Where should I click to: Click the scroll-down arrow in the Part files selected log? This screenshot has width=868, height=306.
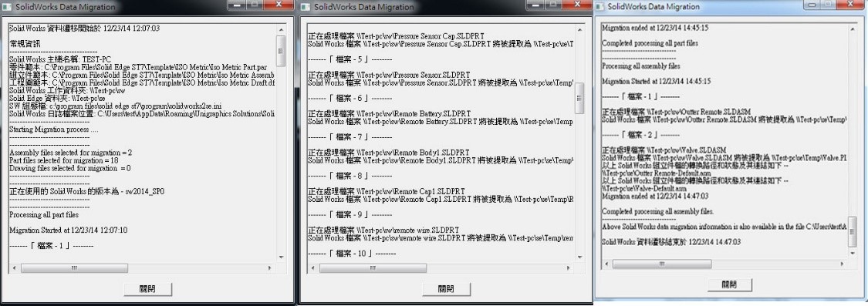click(x=281, y=257)
